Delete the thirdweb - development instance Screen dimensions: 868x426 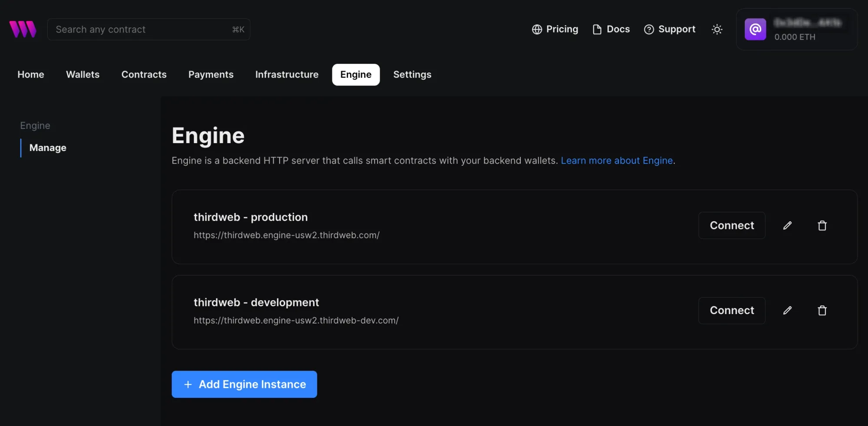822,311
